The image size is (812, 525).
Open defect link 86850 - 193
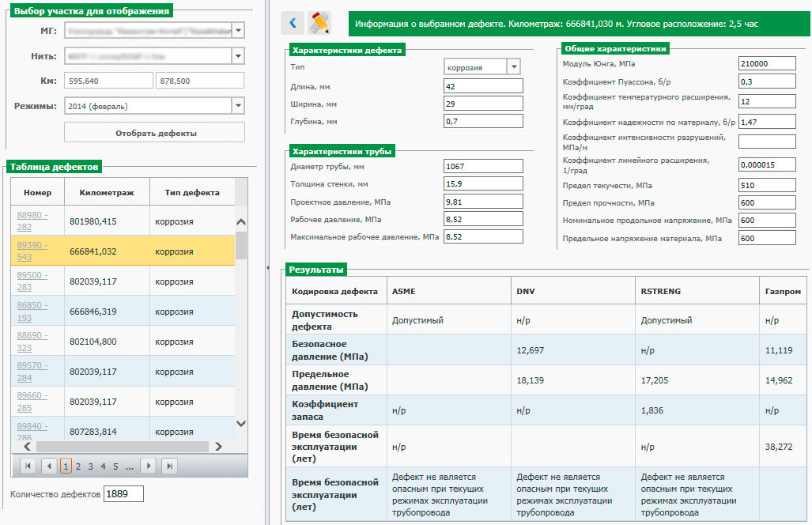point(32,312)
